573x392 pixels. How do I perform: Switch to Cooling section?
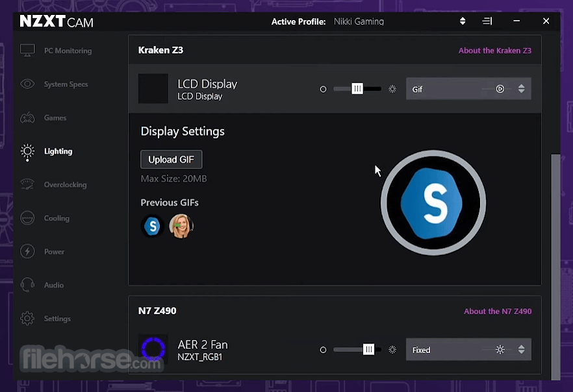(57, 218)
